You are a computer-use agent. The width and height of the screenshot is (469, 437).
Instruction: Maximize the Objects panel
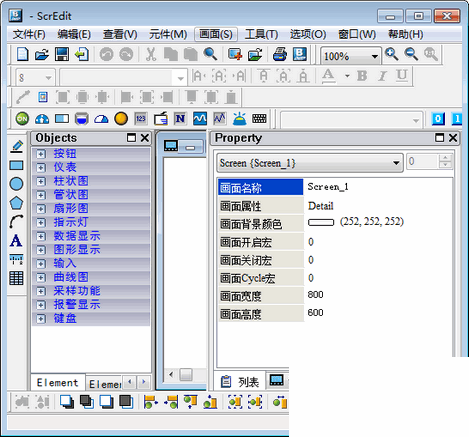pos(132,138)
